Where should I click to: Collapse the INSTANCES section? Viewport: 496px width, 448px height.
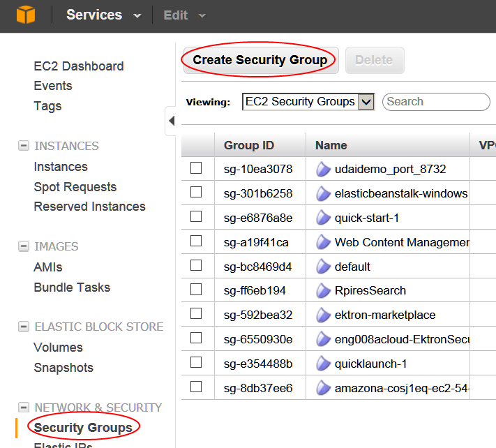pyautogui.click(x=24, y=146)
